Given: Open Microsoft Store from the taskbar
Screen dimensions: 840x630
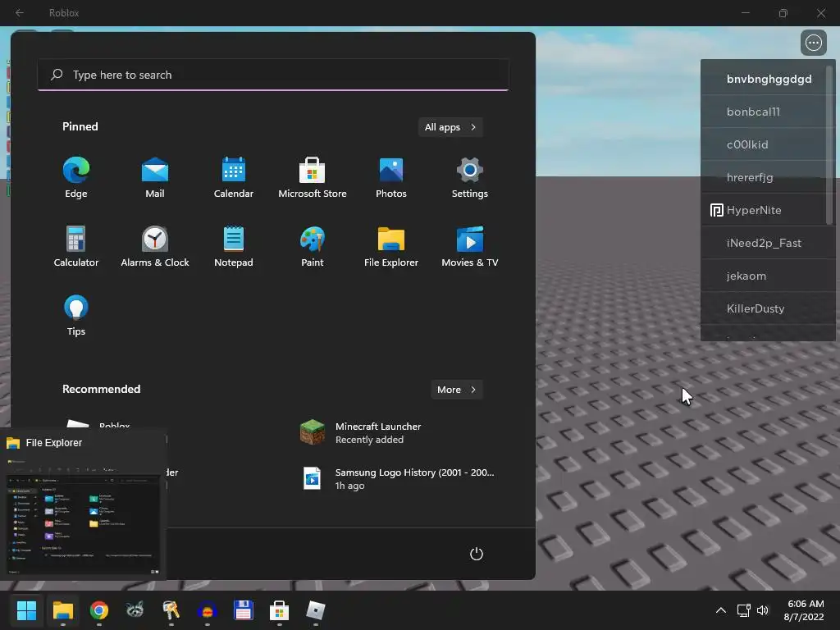Looking at the screenshot, I should pyautogui.click(x=279, y=610).
